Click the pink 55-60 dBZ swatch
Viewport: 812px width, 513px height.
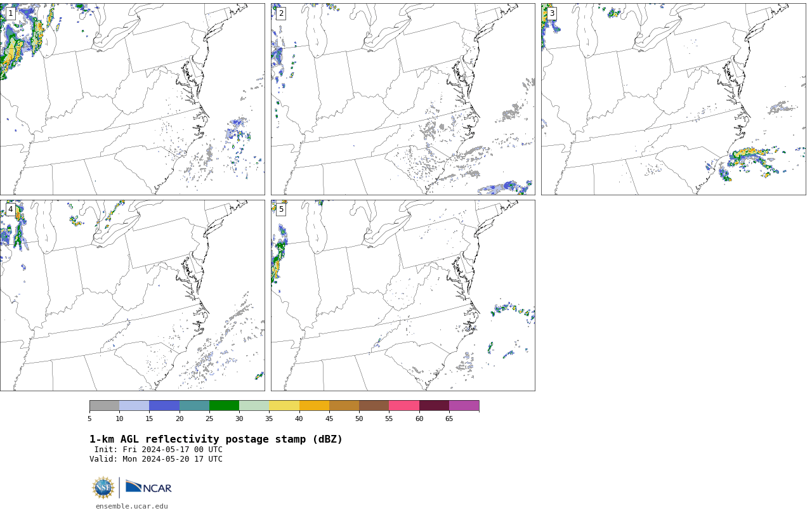pyautogui.click(x=404, y=405)
